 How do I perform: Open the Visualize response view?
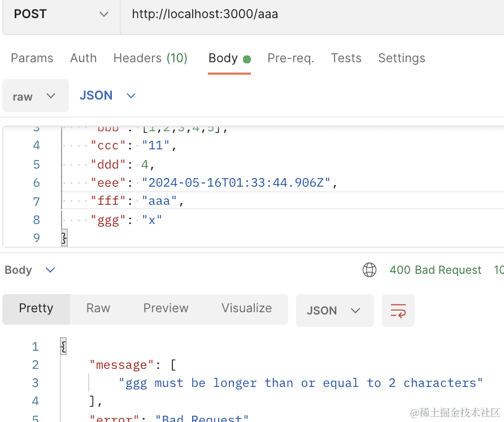(246, 308)
